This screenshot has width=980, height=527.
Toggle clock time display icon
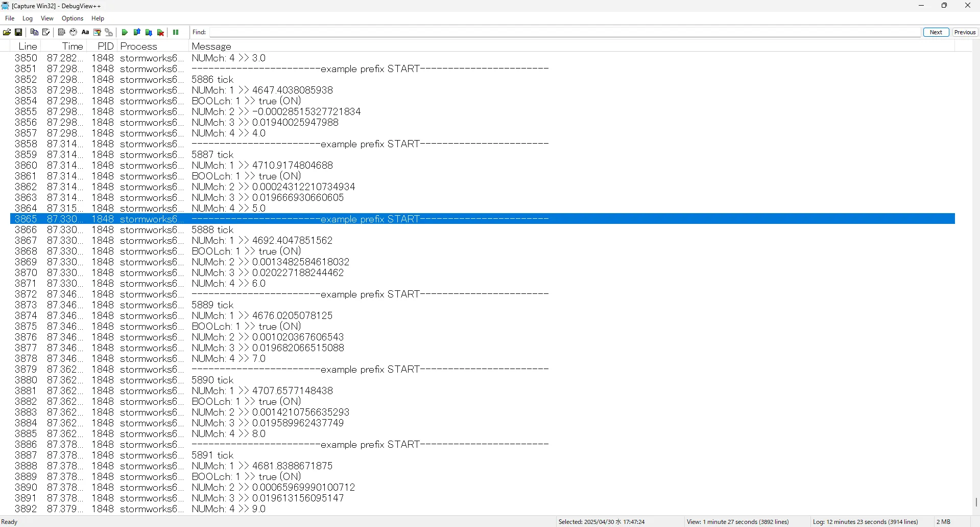coord(74,32)
